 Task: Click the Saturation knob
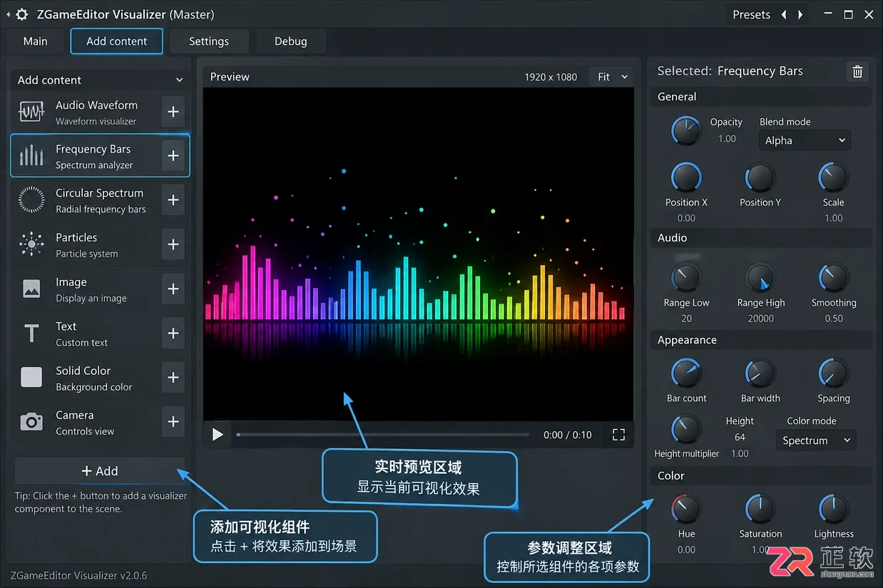(760, 509)
